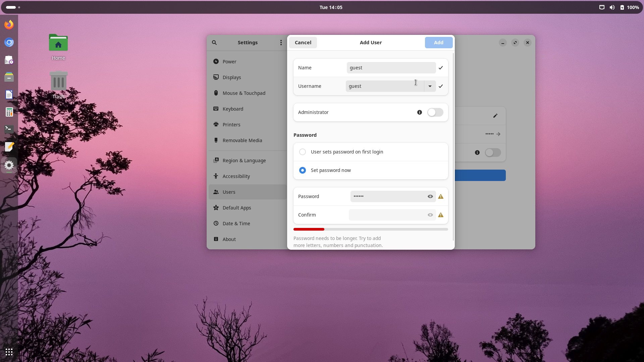Open Accessibility settings
This screenshot has height=362, width=644.
point(248,176)
